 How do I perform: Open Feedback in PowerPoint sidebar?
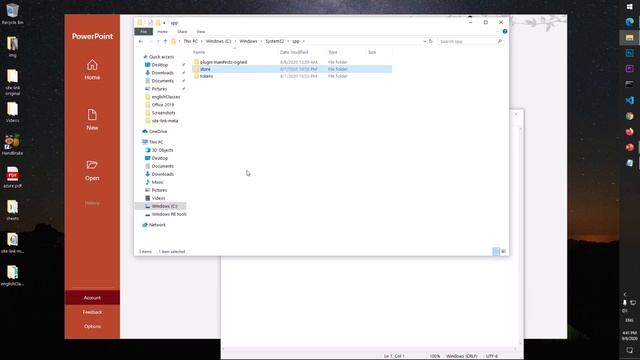[x=92, y=312]
